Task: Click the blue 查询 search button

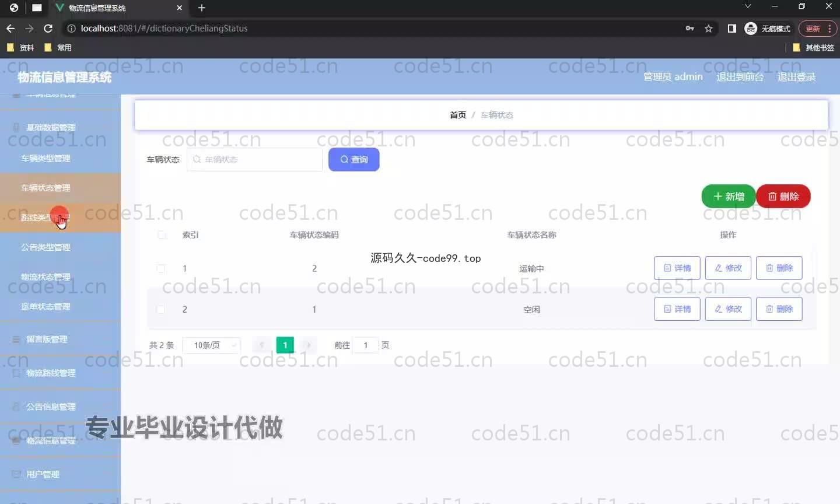Action: point(354,159)
